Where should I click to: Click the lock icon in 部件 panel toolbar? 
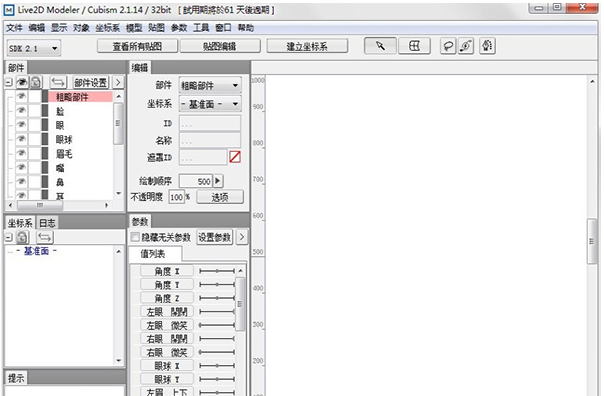[x=36, y=82]
